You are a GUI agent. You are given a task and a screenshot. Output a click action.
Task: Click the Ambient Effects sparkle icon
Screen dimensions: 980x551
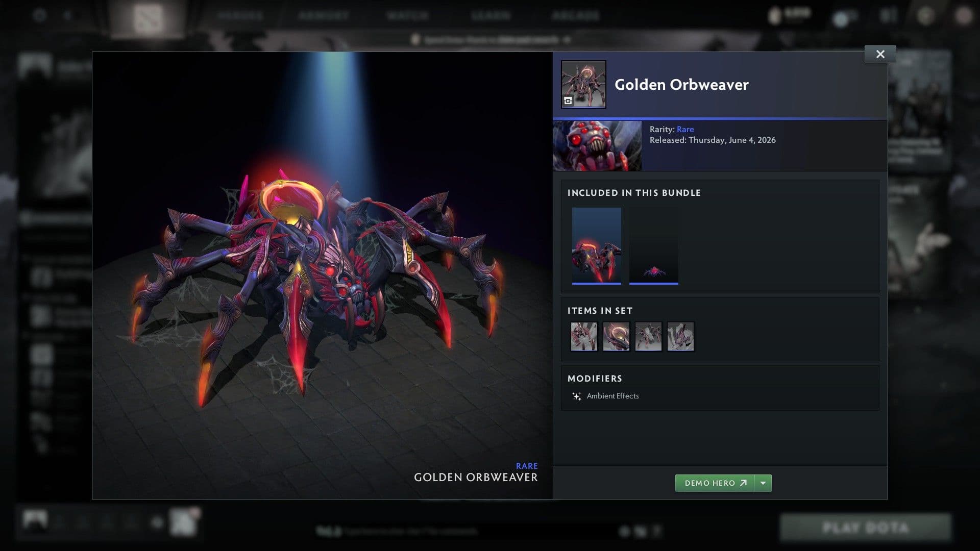(x=577, y=396)
